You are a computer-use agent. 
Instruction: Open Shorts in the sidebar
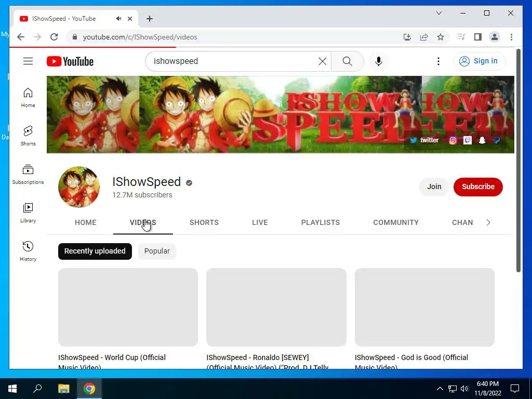28,136
